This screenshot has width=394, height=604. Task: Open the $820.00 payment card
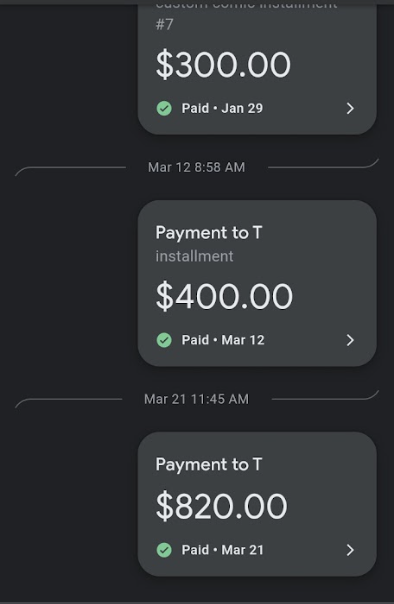point(257,504)
